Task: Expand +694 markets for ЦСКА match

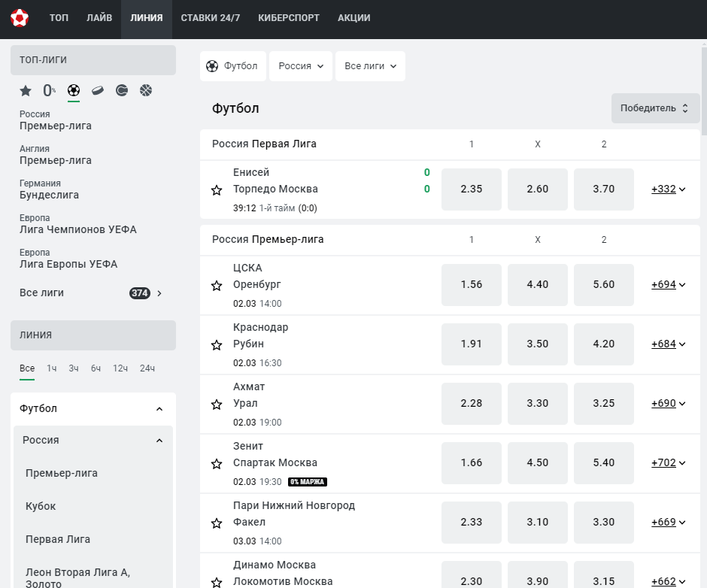Action: [668, 284]
